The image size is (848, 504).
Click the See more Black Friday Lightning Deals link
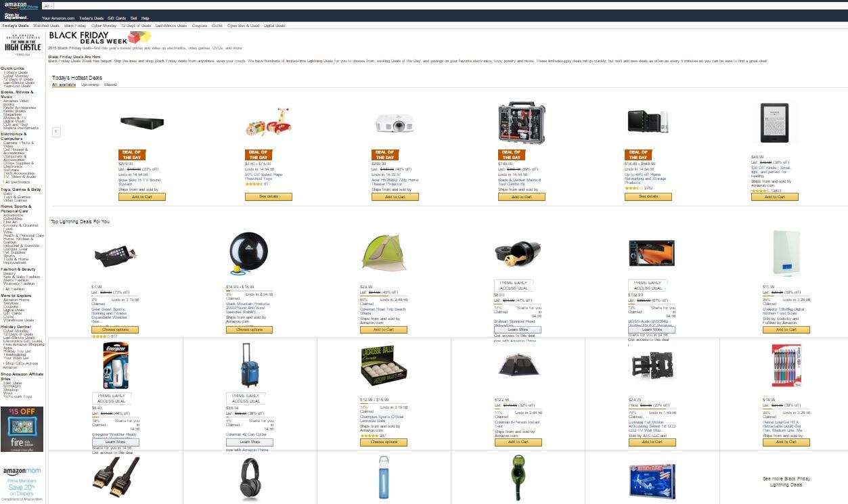(x=786, y=482)
